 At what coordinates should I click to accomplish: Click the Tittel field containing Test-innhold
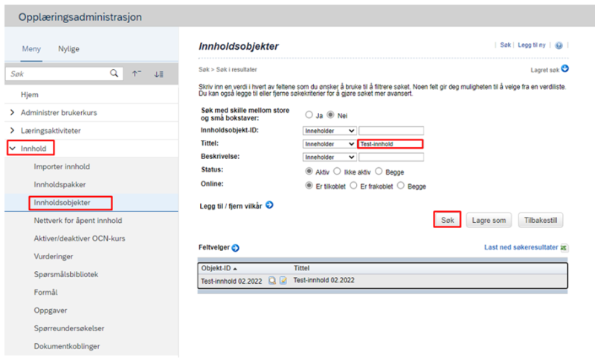390,144
